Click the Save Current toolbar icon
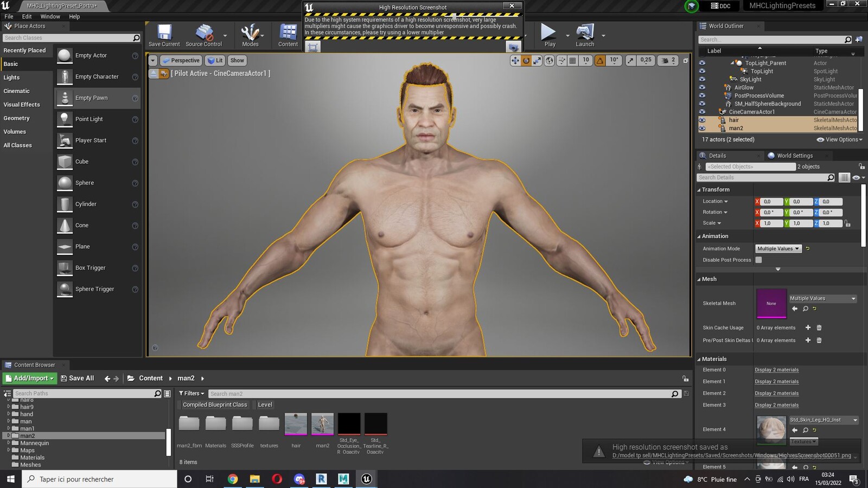Viewport: 868px width, 488px height. [164, 36]
